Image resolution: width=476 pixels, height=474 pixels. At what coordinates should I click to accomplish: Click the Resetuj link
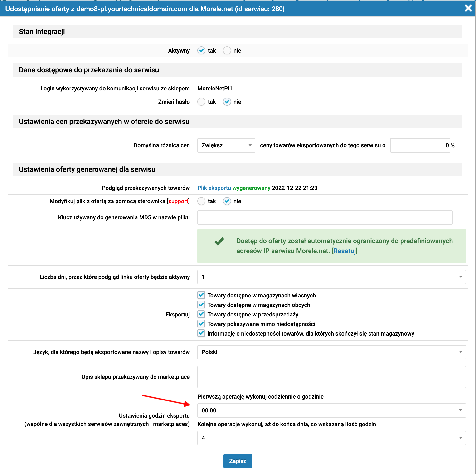pyautogui.click(x=345, y=251)
